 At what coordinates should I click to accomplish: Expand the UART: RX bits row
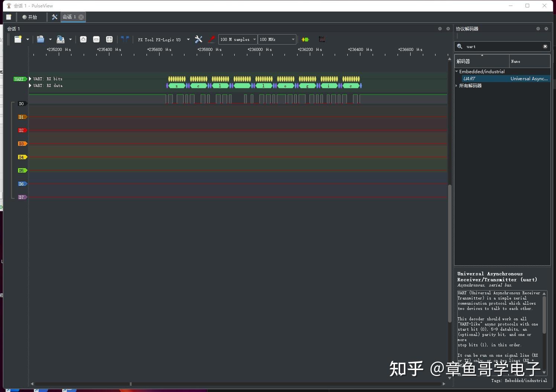click(30, 79)
